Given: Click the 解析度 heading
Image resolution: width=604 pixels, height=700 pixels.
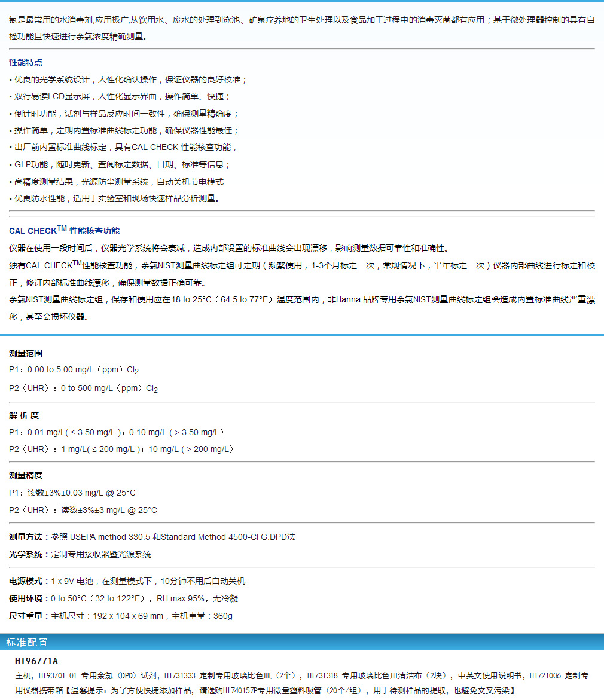Looking at the screenshot, I should [24, 415].
